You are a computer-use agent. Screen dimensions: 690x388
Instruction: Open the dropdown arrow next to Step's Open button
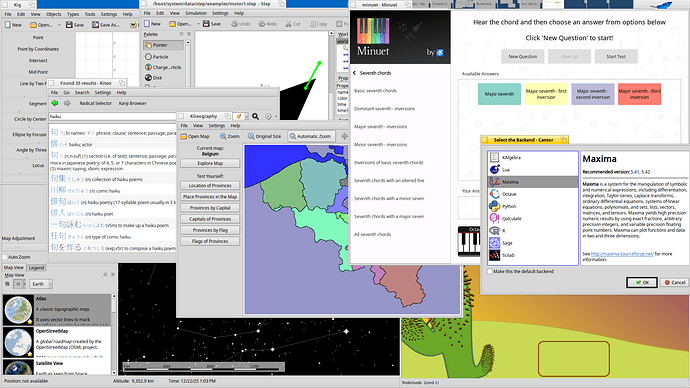(x=198, y=24)
